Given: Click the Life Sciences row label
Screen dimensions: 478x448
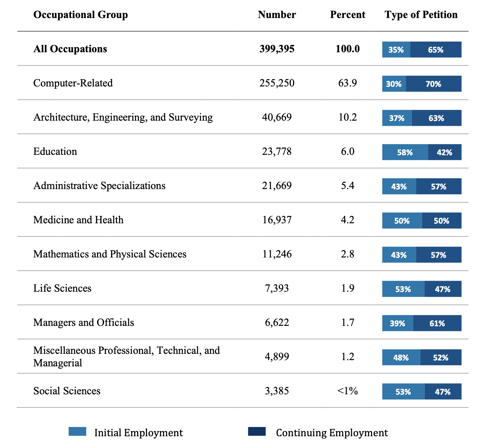Looking at the screenshot, I should (62, 288).
